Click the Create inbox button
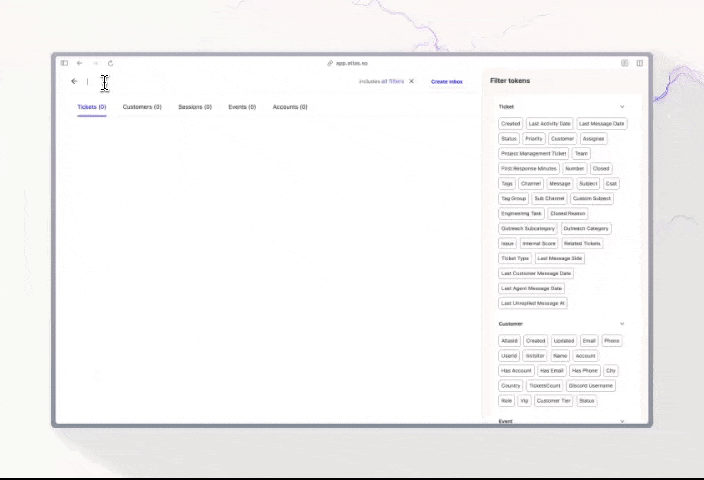 click(x=446, y=82)
